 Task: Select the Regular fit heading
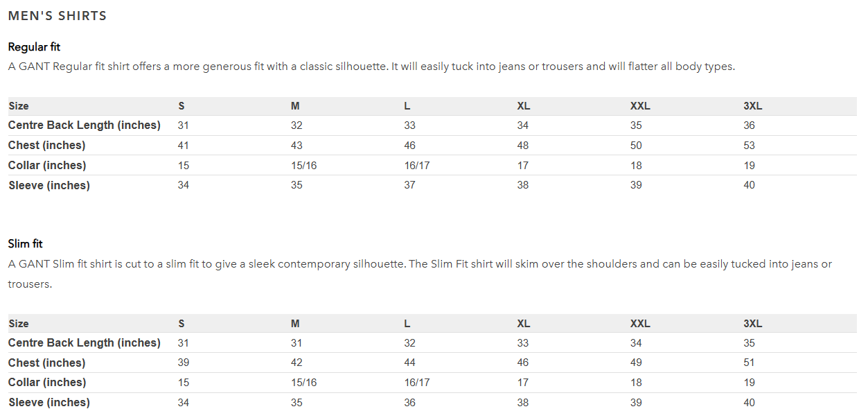click(34, 47)
